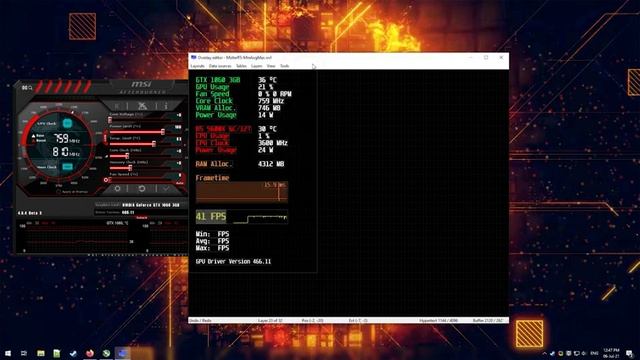Click the Afterburner information 'i' icon
Image resolution: width=640 pixels, height=360 pixels.
pos(166,106)
